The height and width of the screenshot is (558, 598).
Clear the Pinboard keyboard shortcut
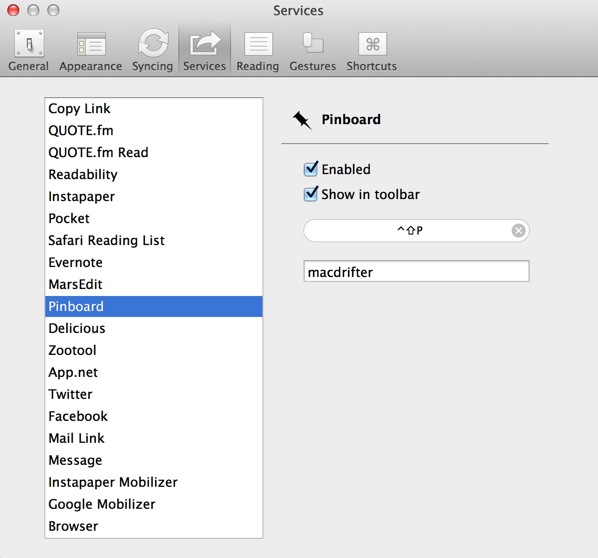518,230
